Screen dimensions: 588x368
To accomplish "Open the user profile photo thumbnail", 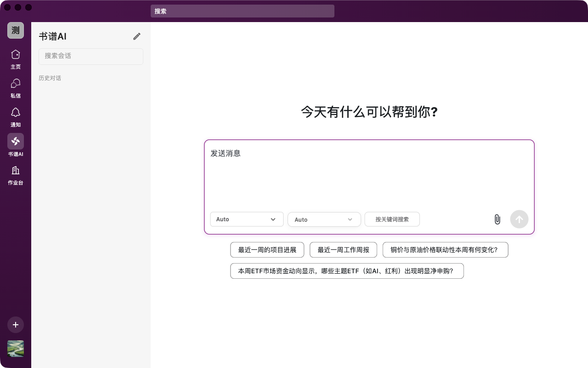I will click(16, 349).
